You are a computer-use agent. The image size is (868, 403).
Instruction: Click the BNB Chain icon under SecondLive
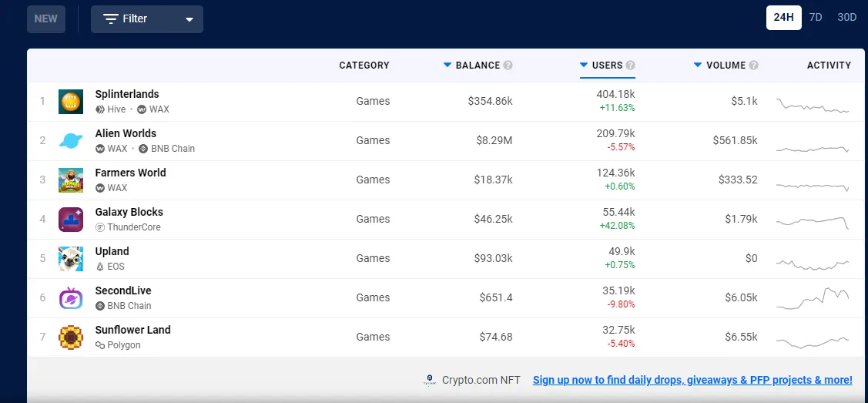click(x=100, y=306)
